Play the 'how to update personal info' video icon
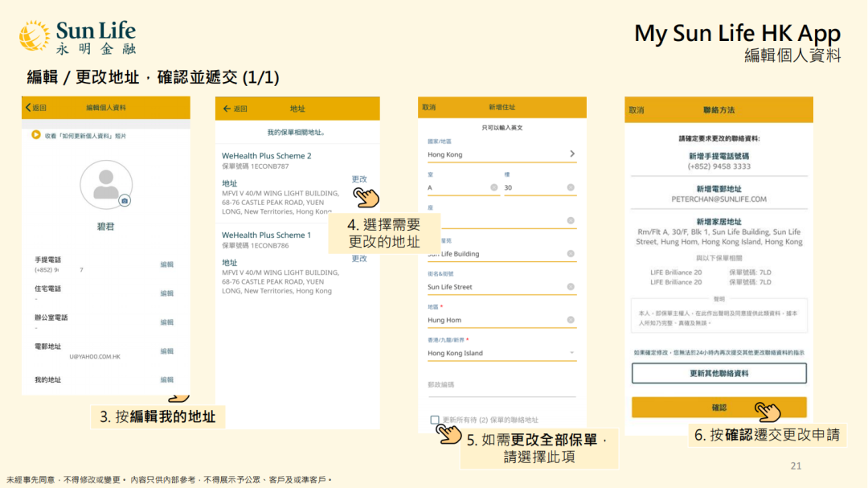 36,134
